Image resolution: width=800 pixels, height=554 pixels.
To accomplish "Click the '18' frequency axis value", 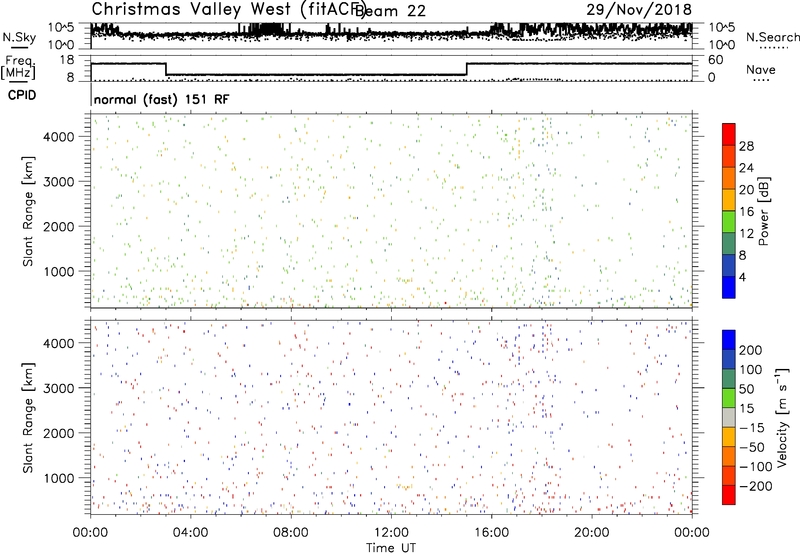I will [x=67, y=60].
